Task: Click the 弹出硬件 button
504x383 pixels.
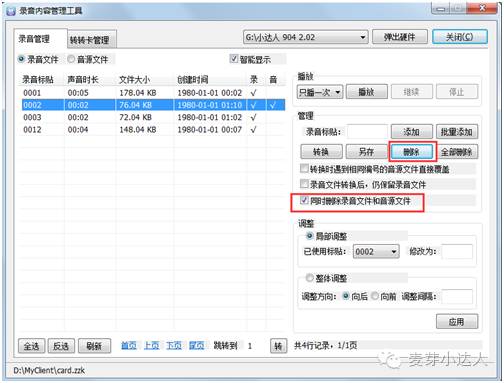Action: point(399,37)
